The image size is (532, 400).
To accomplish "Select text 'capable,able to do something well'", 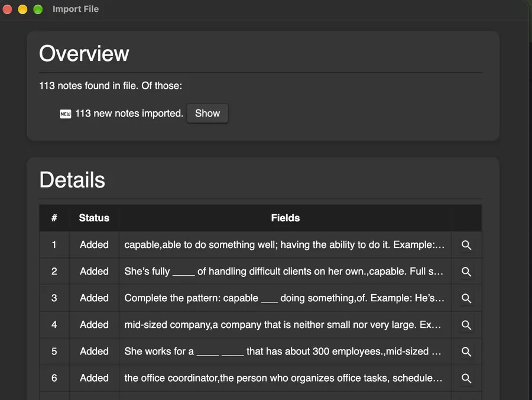I will pyautogui.click(x=201, y=245).
